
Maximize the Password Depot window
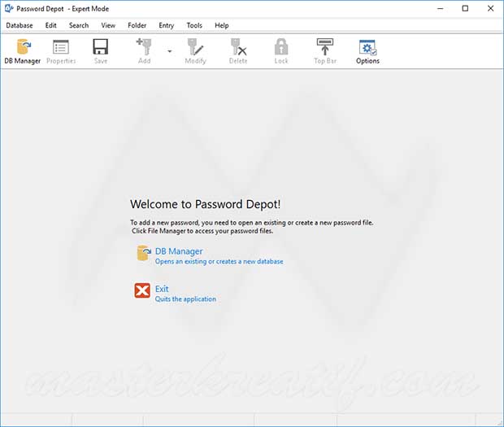click(x=465, y=9)
